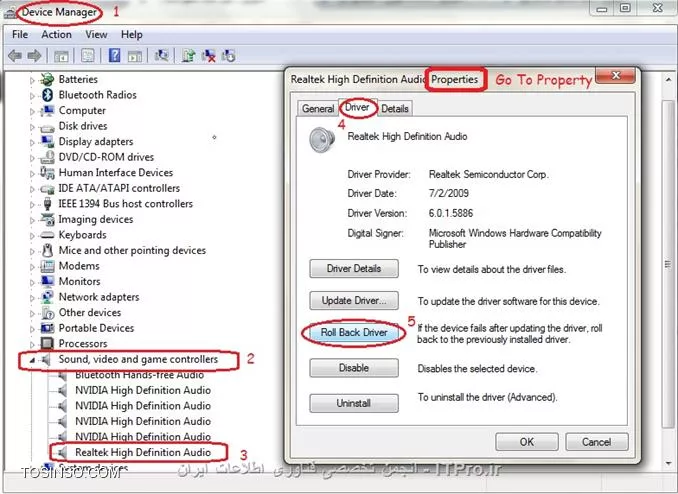The image size is (678, 494).
Task: Click the IEEE 1394 Bus host controllers icon
Action: (x=47, y=204)
